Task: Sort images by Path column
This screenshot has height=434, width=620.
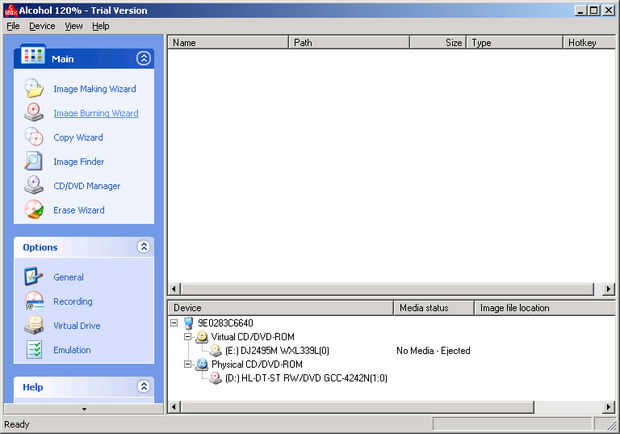Action: 349,42
